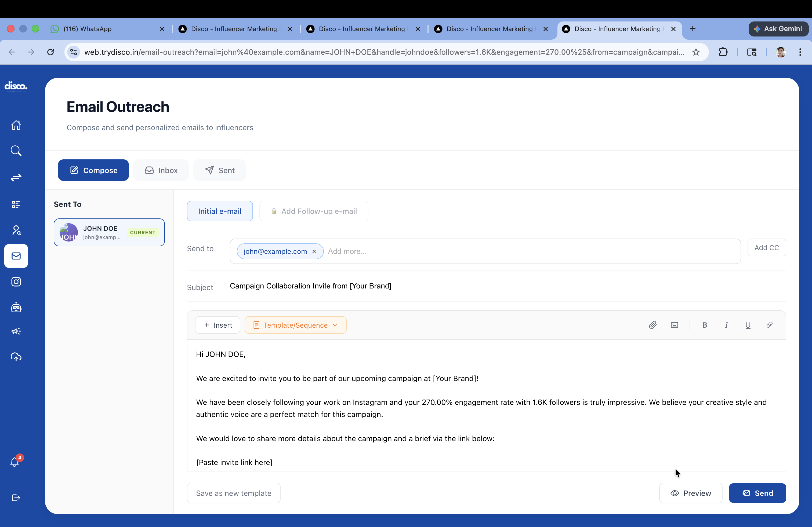Screen dimensions: 812x527
Task: Remove john@example.com recipient chip
Action: (x=314, y=251)
